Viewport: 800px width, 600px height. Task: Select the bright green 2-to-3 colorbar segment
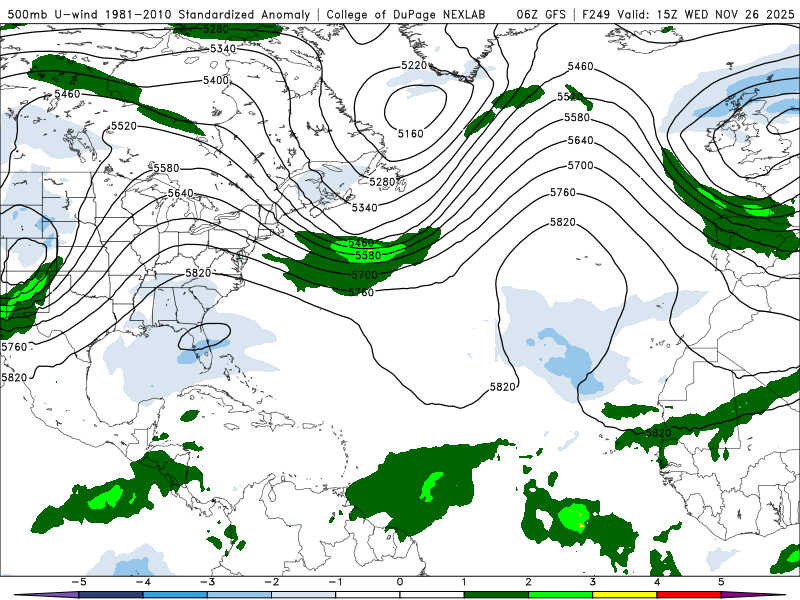pyautogui.click(x=560, y=595)
